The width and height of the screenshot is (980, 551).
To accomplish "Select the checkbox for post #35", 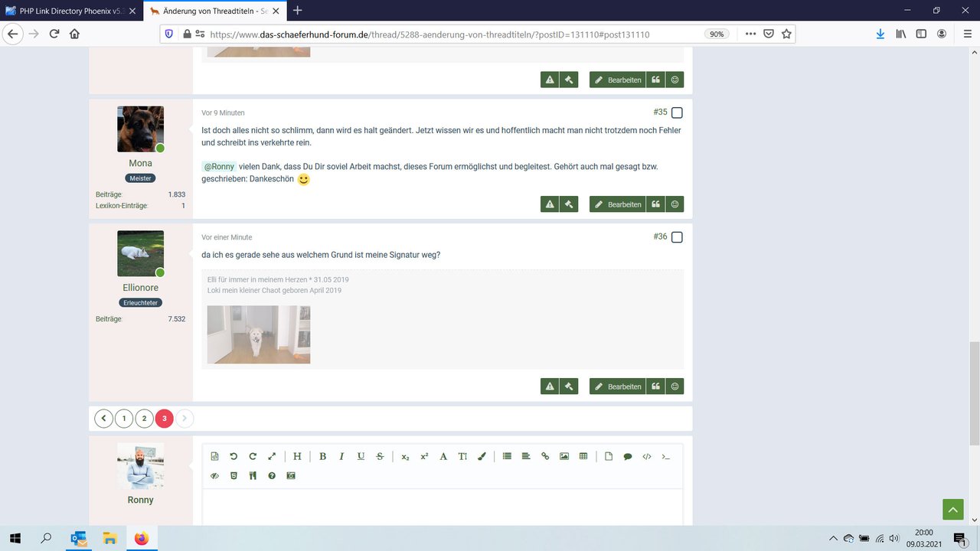I will (677, 113).
